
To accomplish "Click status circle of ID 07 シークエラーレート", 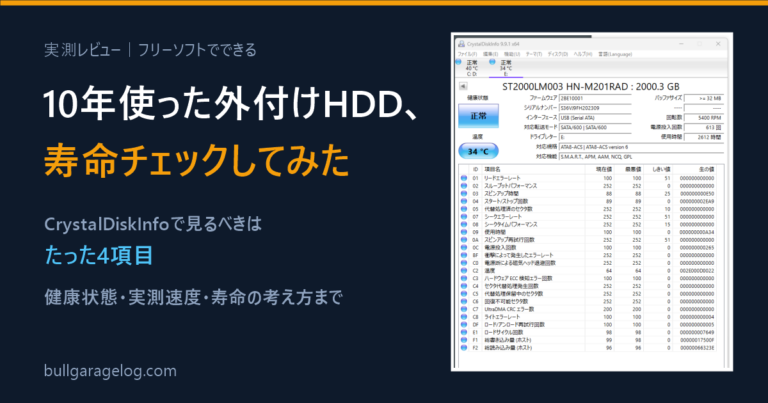I will tap(464, 217).
